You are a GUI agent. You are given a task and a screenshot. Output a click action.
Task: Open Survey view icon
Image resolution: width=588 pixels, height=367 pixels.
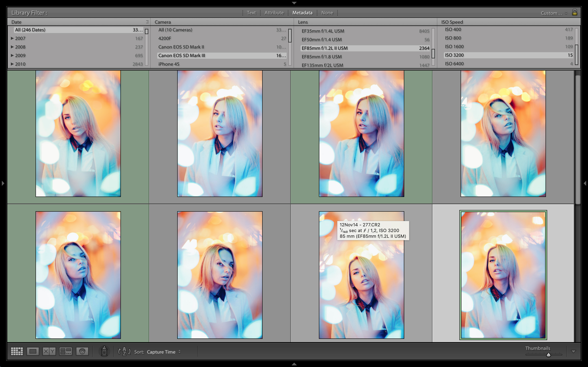click(66, 351)
